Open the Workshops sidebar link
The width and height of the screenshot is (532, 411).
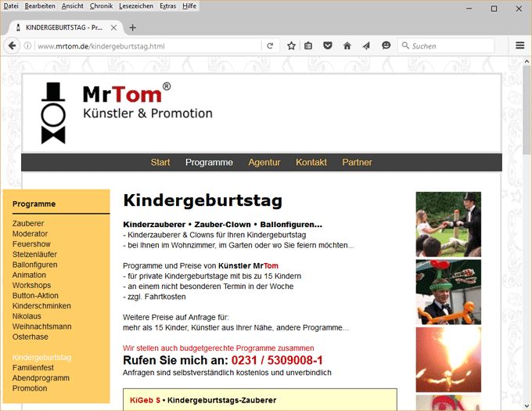point(31,286)
